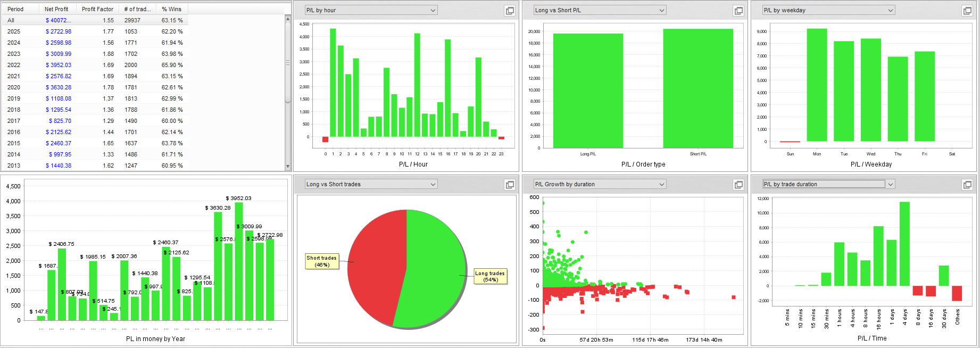The image size is (980, 348).
Task: Open the P/L by hour dropdown
Action: [x=433, y=10]
